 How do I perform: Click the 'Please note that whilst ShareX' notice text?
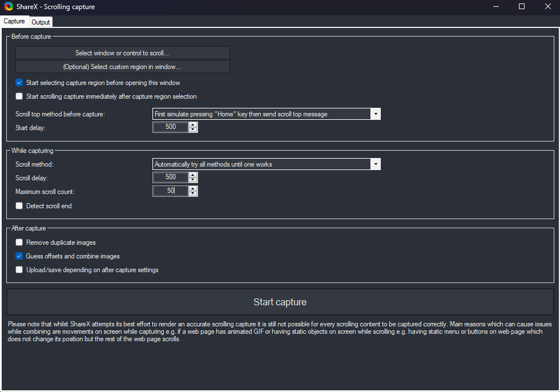pyautogui.click(x=280, y=332)
